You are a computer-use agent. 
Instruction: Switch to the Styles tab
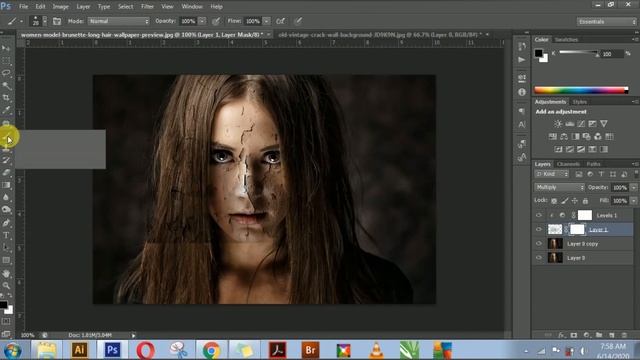(x=579, y=102)
